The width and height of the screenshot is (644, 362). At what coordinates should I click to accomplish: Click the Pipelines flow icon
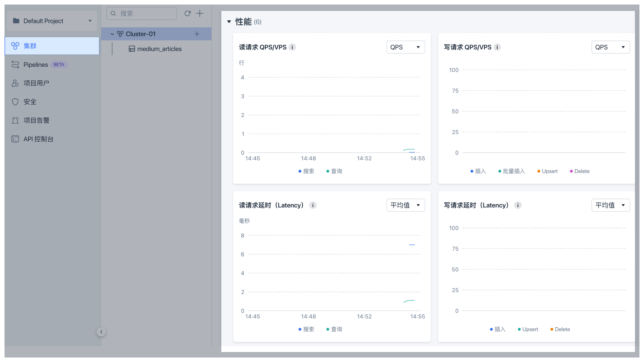point(15,64)
